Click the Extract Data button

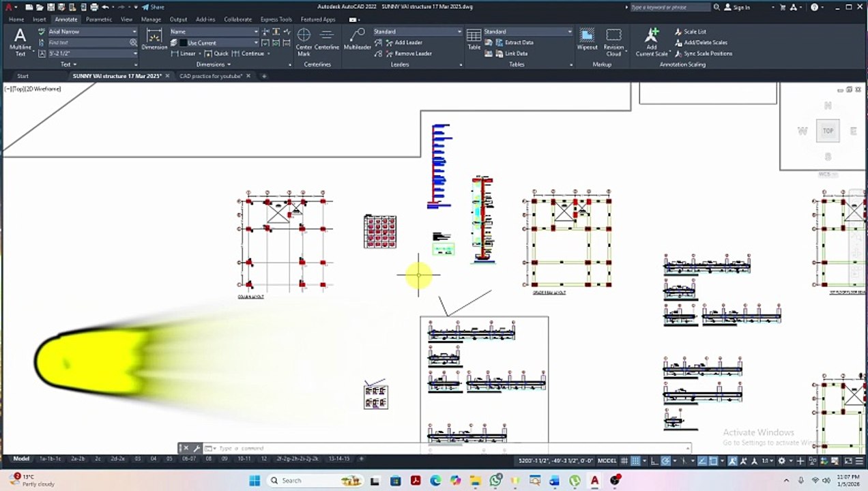tap(519, 43)
